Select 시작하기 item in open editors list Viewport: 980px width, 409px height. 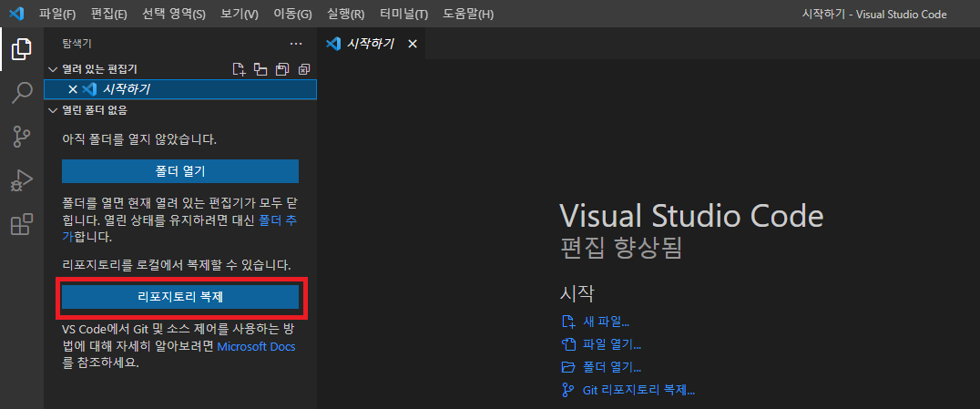pyautogui.click(x=180, y=89)
